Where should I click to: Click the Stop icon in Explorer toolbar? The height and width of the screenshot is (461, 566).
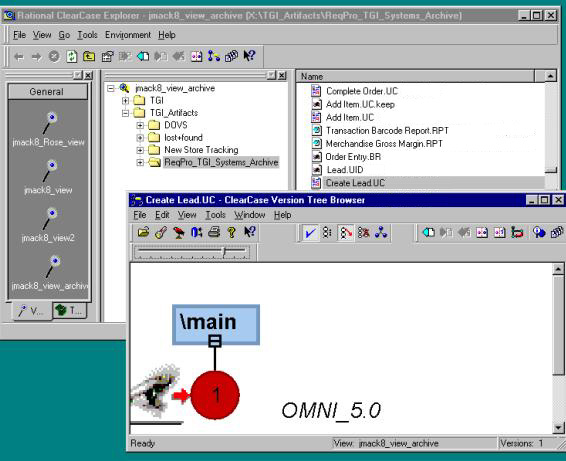click(x=54, y=57)
